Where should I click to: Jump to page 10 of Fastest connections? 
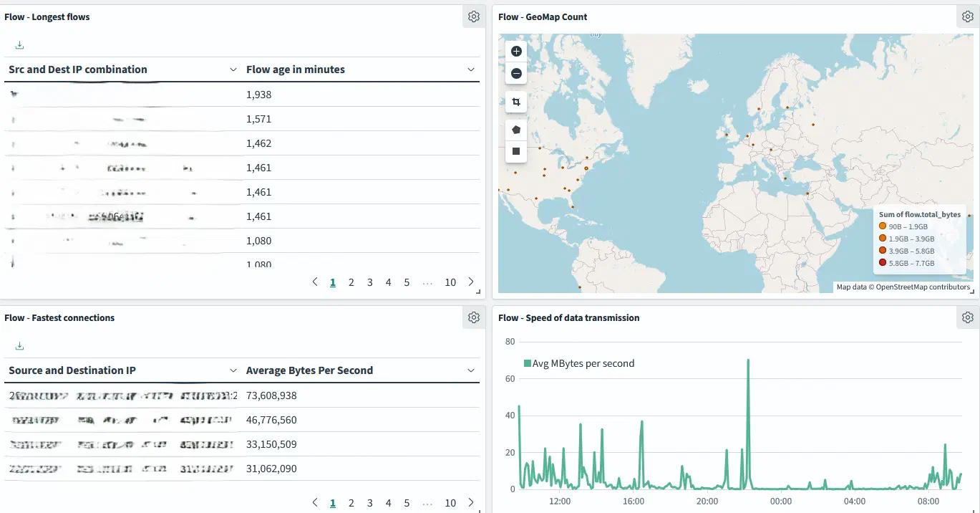coord(450,503)
